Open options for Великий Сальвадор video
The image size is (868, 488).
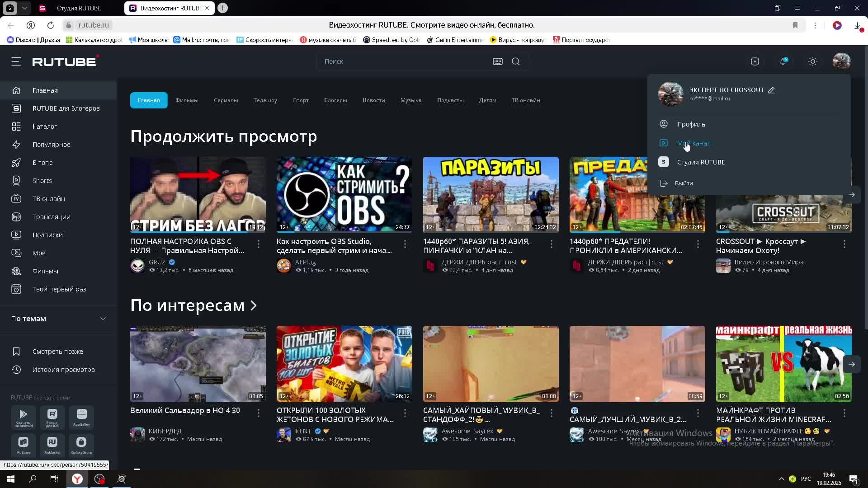coord(259,413)
